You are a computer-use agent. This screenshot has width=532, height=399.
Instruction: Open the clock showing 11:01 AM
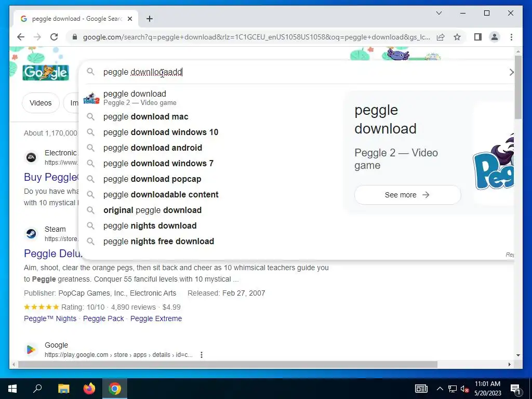(487, 389)
